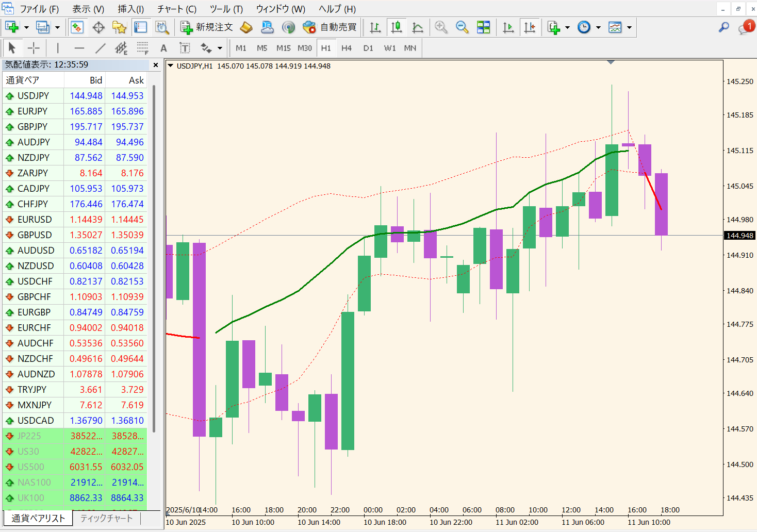The image size is (757, 532).
Task: Switch to bar chart display
Action: click(x=375, y=27)
